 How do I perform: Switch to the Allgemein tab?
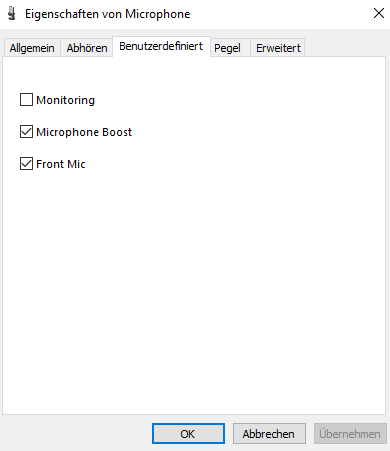(32, 48)
